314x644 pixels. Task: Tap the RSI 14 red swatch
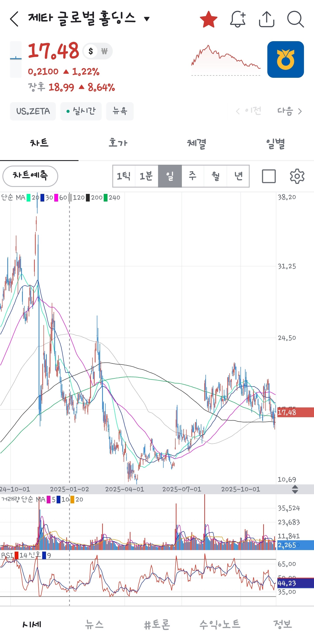pos(17,556)
